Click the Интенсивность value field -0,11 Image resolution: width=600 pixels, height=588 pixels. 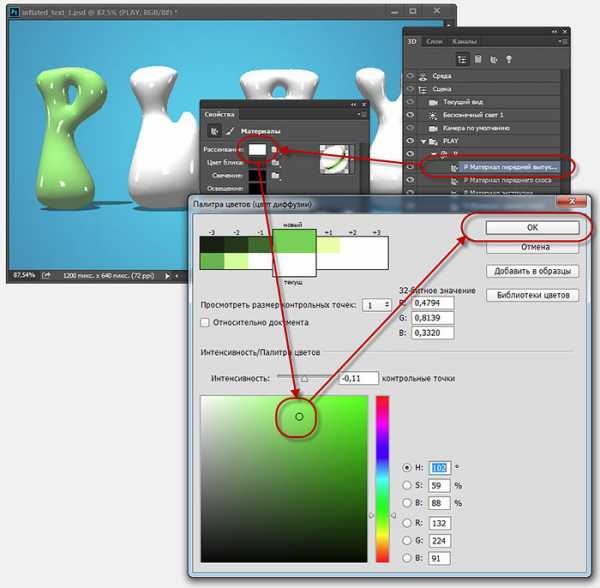pos(359,378)
